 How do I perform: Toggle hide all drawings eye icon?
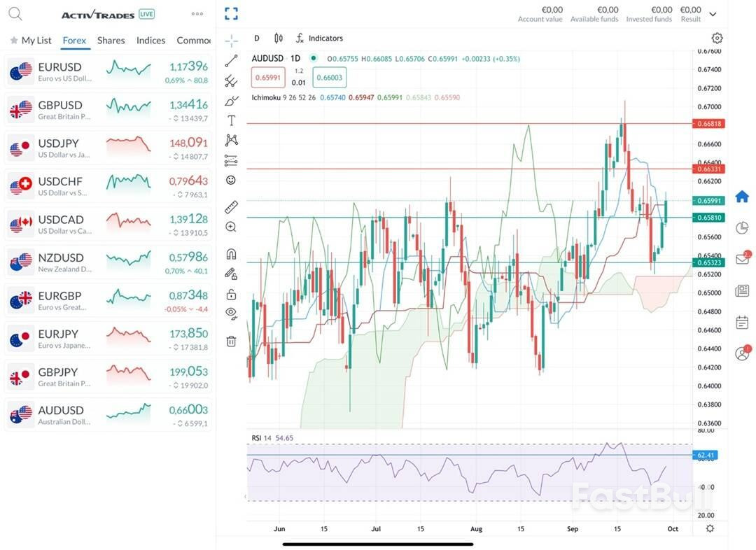(x=231, y=313)
